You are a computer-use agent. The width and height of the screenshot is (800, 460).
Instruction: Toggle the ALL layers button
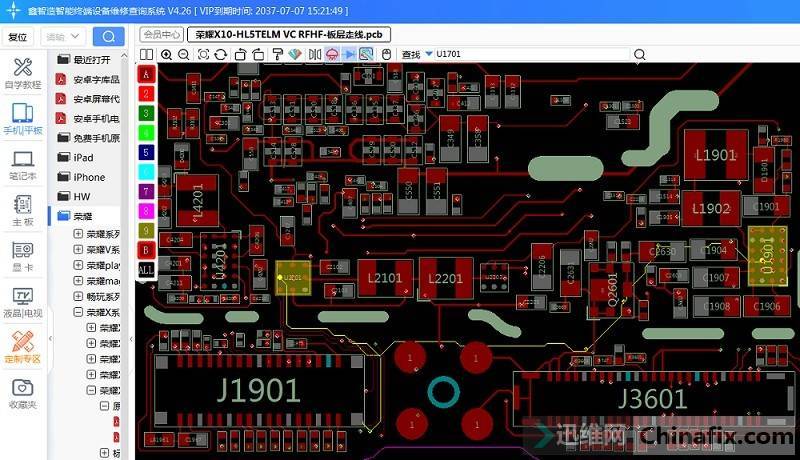tap(146, 269)
